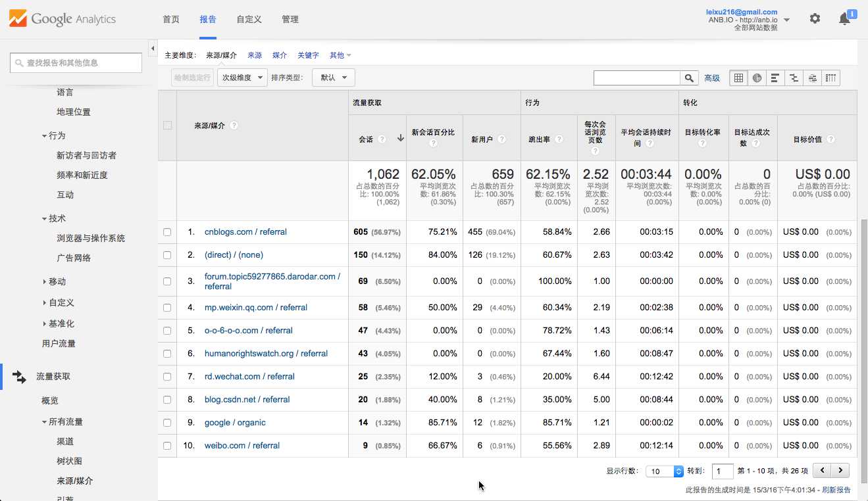The width and height of the screenshot is (868, 501).
Task: Toggle the select-all header checkbox
Action: (x=167, y=126)
